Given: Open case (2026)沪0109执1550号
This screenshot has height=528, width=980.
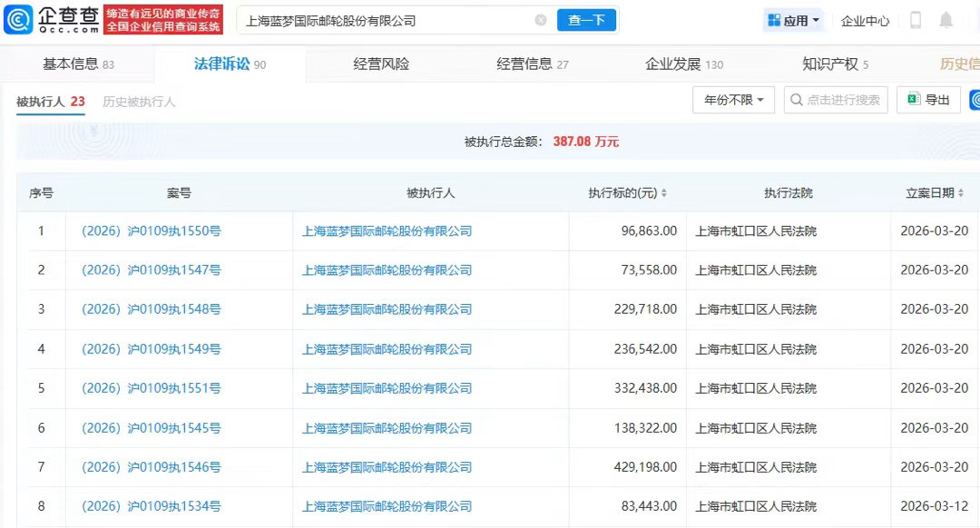Looking at the screenshot, I should (152, 231).
